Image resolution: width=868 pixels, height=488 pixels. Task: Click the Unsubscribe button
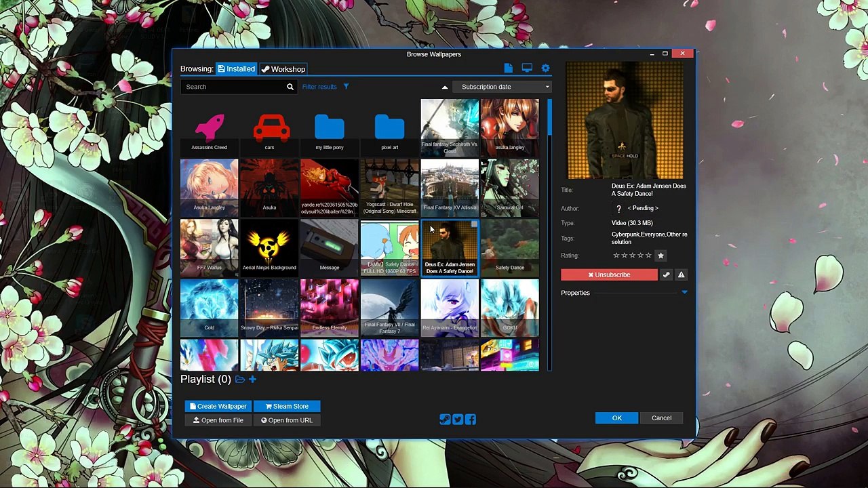coord(609,274)
